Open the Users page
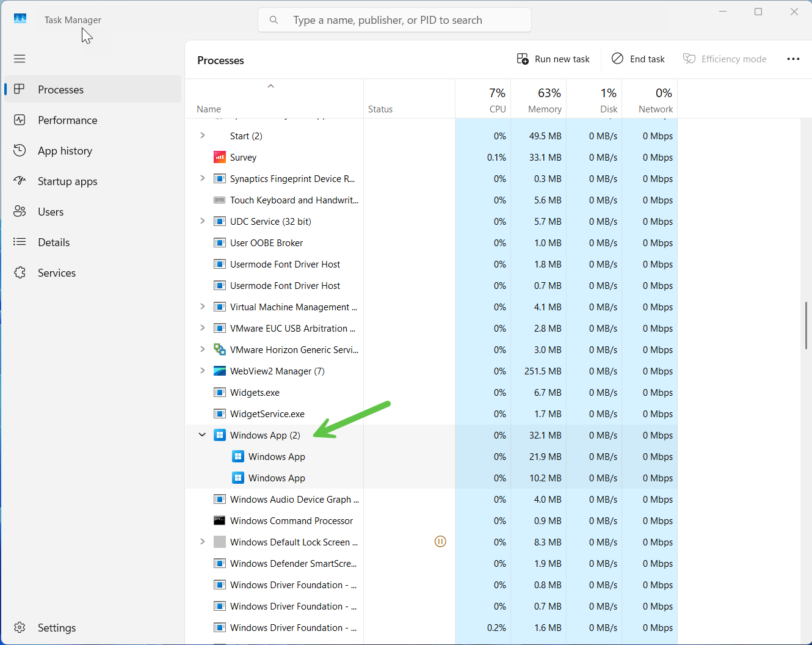This screenshot has width=812, height=645. [93, 211]
